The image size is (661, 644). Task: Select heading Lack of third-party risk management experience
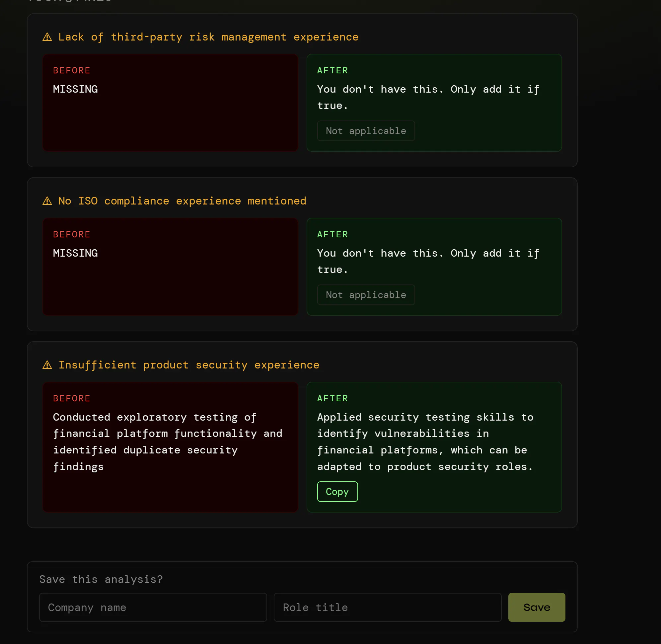208,37
